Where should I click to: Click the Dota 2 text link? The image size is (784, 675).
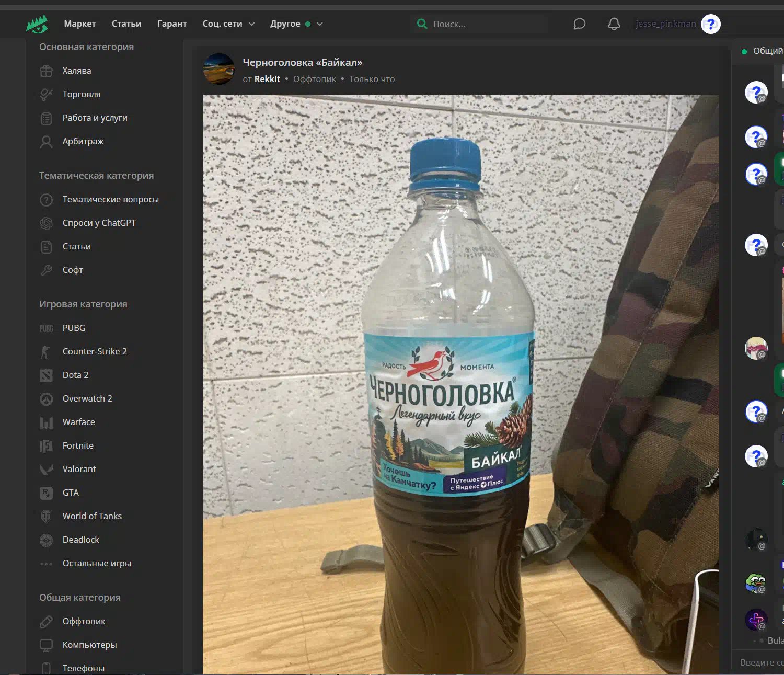tap(75, 375)
